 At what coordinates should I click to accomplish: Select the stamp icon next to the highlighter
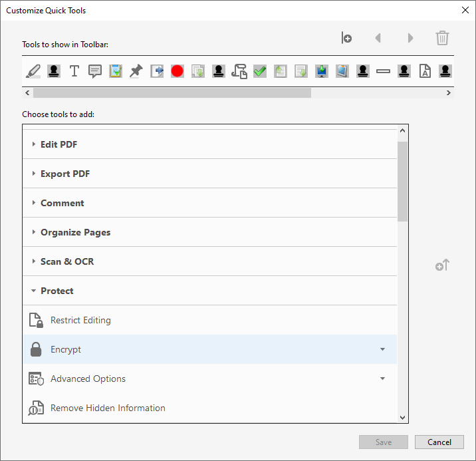[54, 71]
